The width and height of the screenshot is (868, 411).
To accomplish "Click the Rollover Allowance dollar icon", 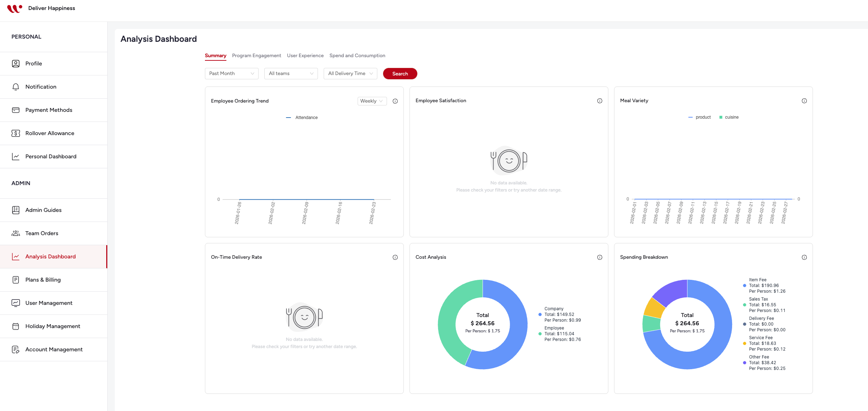I will [16, 133].
